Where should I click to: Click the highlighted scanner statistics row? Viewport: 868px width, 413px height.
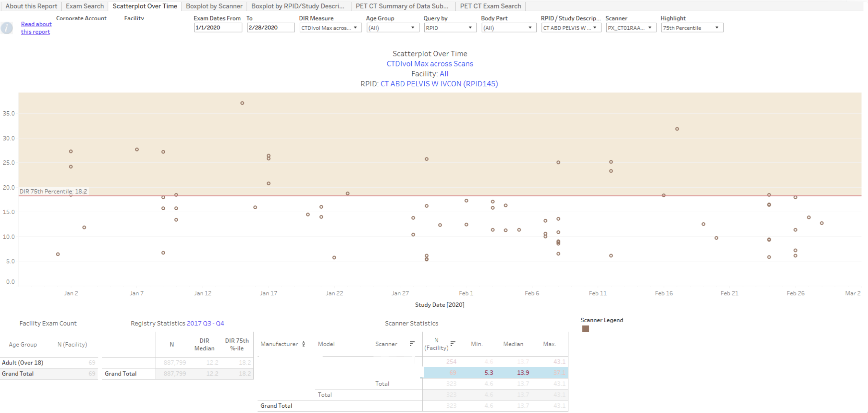point(495,372)
